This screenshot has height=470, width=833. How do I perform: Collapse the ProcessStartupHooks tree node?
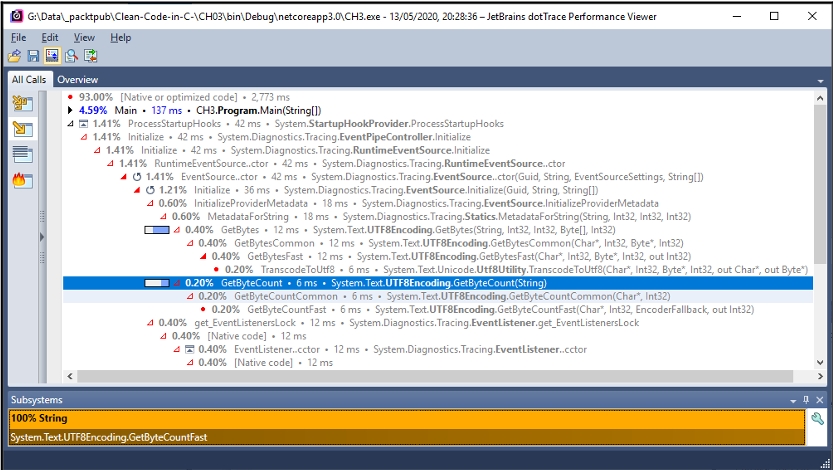[70, 123]
